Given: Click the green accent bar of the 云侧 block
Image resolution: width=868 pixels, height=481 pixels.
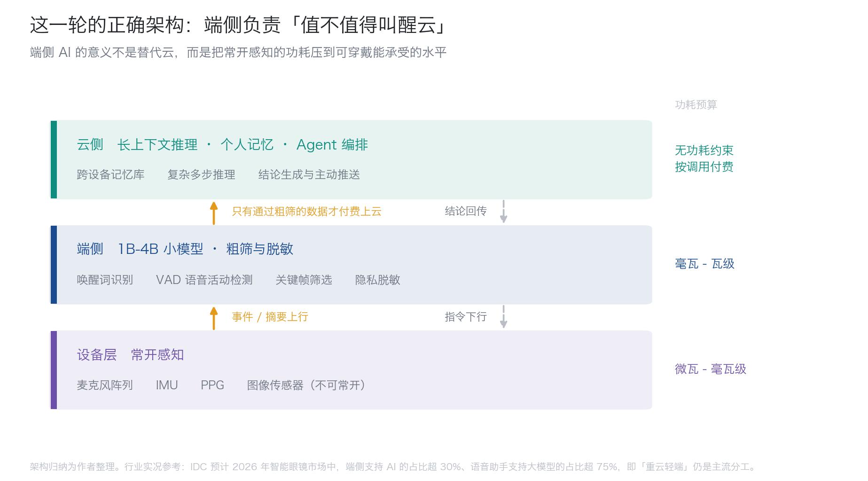Looking at the screenshot, I should click(x=54, y=159).
